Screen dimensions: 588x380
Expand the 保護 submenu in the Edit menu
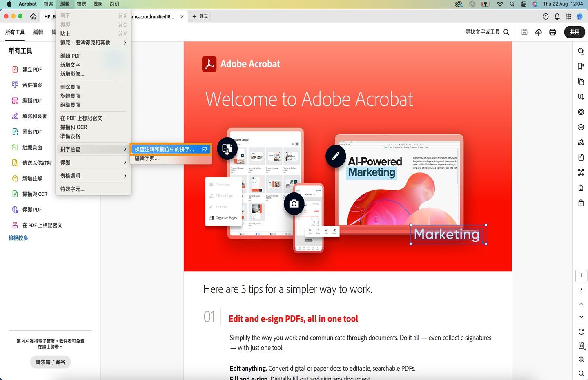93,162
